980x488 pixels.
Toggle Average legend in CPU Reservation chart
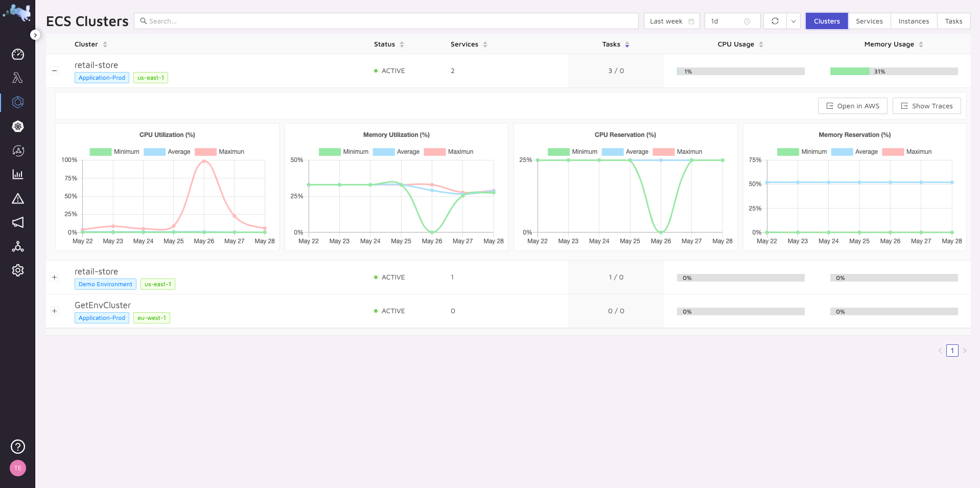pos(625,152)
